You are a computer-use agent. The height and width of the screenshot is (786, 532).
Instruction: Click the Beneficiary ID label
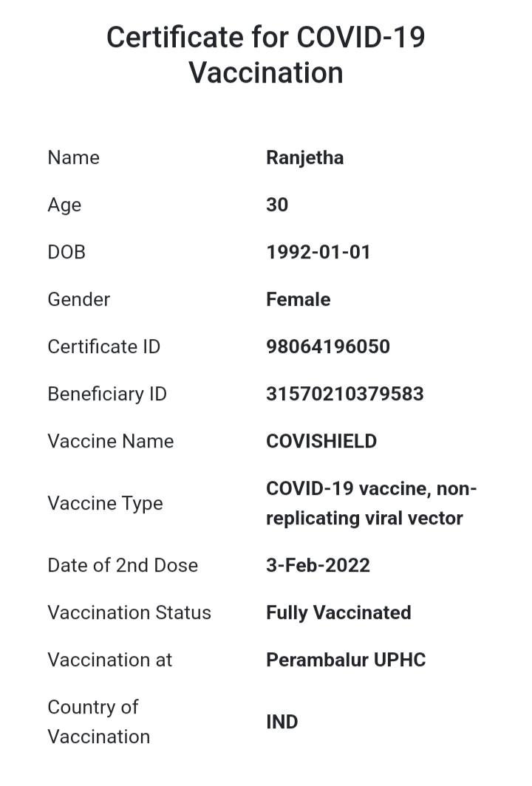[x=107, y=394]
